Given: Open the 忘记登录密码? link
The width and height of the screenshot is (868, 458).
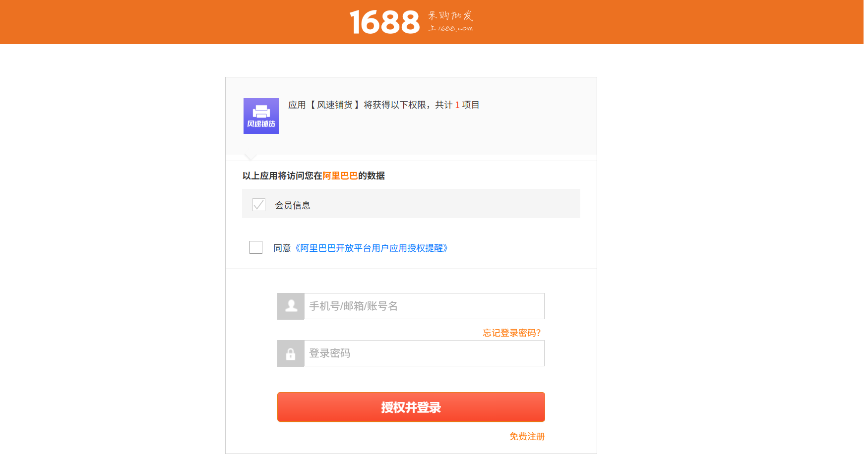Looking at the screenshot, I should (511, 333).
